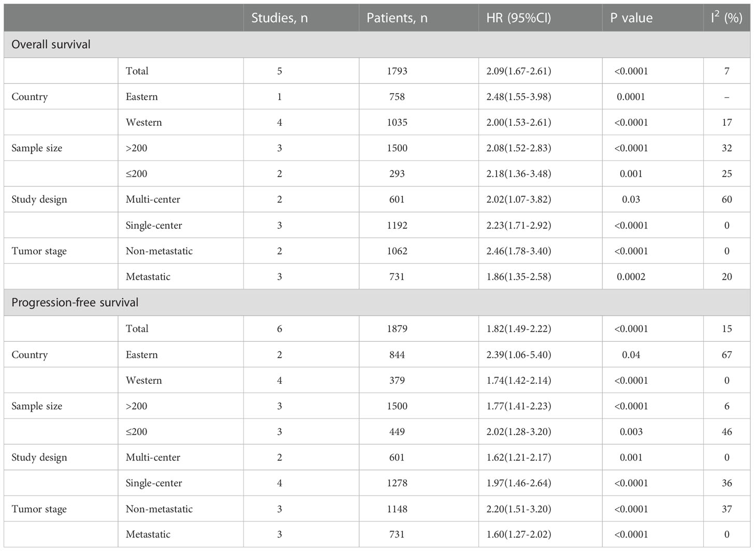Viewport: 756px width, 551px height.
Task: Select the 'Overall survival' section row
Action: click(377, 45)
